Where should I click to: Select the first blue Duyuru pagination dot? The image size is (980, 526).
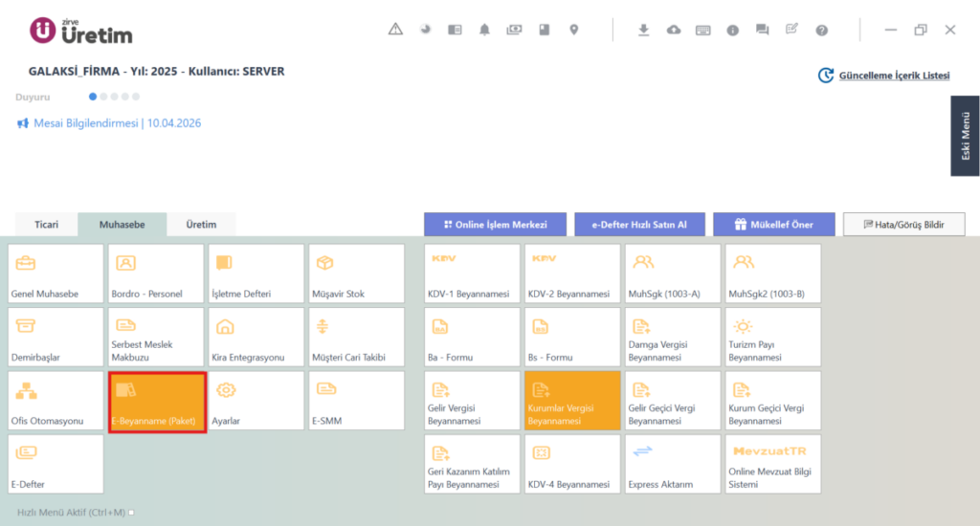click(93, 97)
